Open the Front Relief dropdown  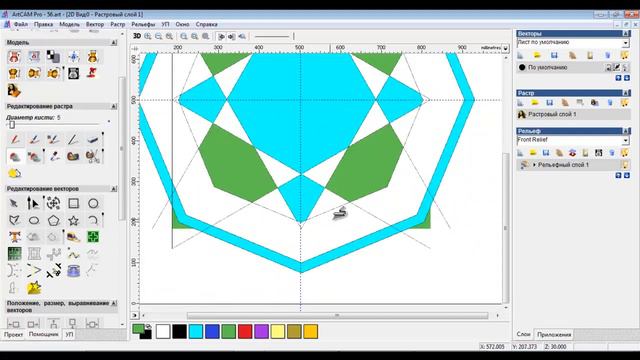626,140
